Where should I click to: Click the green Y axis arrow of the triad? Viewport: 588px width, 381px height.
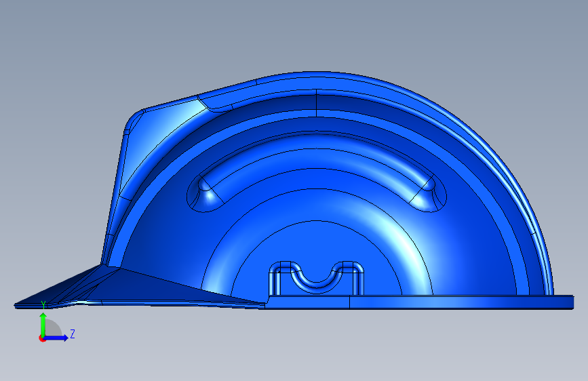[x=43, y=324]
